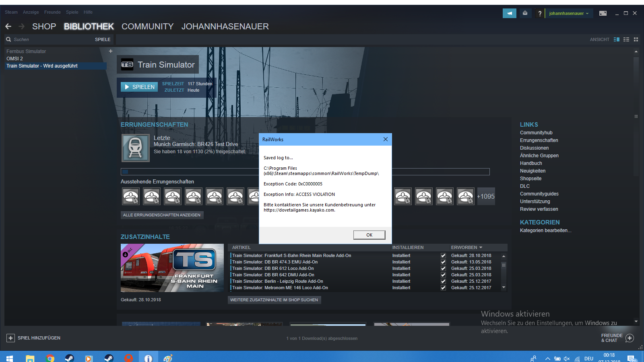
Task: Sort DLC list by Erworben column
Action: tap(466, 247)
